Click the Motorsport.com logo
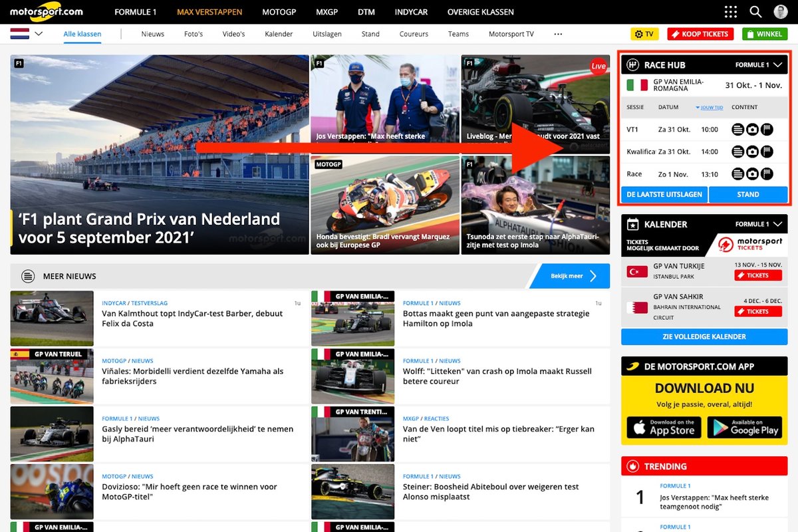 click(47, 11)
